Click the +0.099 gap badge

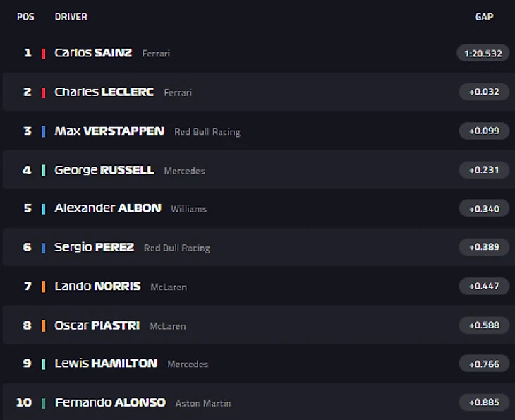pyautogui.click(x=484, y=131)
